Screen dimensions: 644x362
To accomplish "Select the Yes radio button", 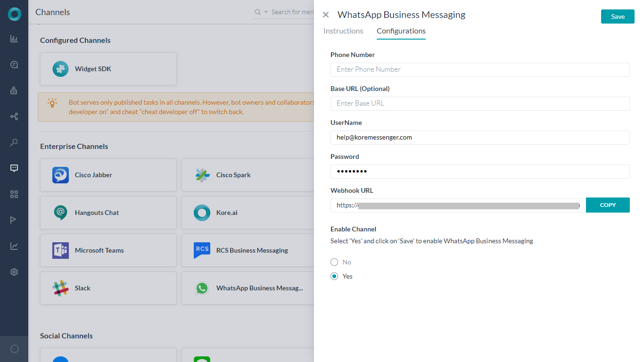I will tap(334, 276).
